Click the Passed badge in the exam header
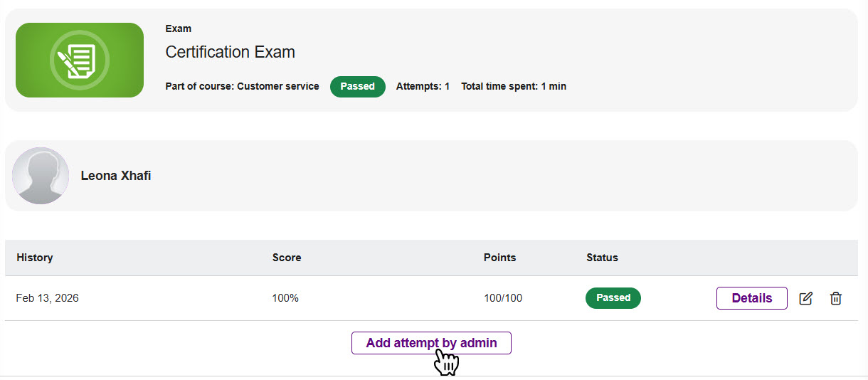The height and width of the screenshot is (380, 868). point(358,86)
